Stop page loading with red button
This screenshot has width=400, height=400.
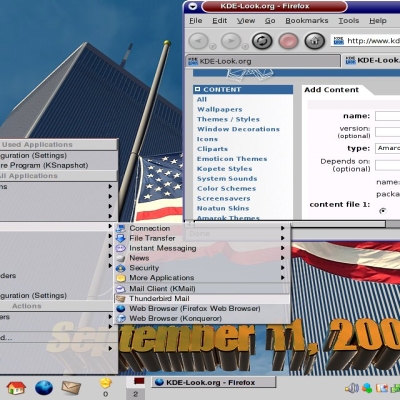288,41
